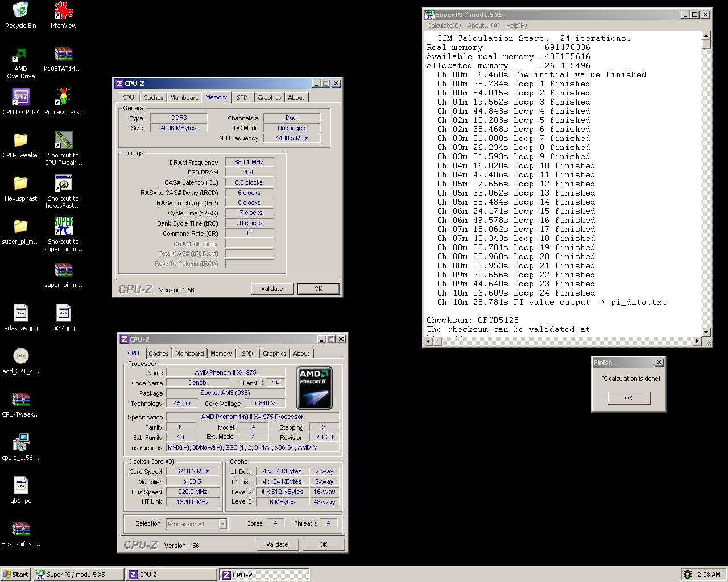Open the About...(A) menu in Super PI
This screenshot has width=728, height=582.
(x=483, y=26)
